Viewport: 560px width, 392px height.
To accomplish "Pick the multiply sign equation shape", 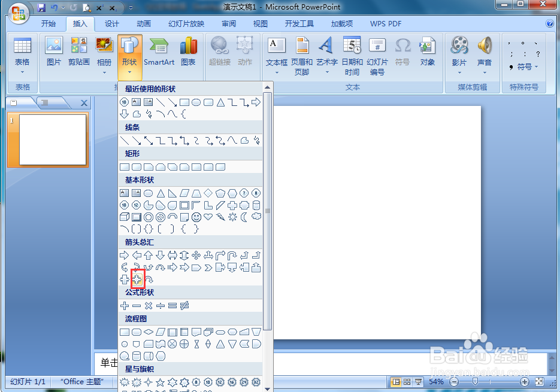I will 149,306.
